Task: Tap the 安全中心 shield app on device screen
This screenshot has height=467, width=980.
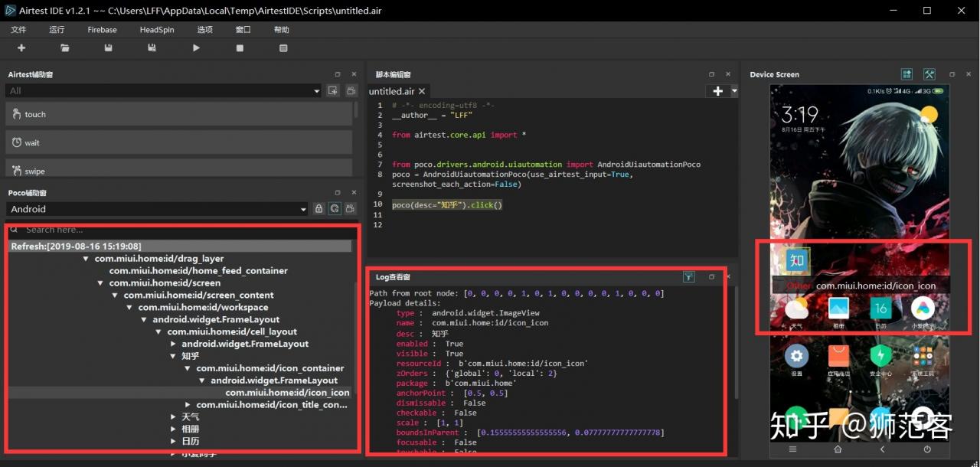Action: click(880, 356)
